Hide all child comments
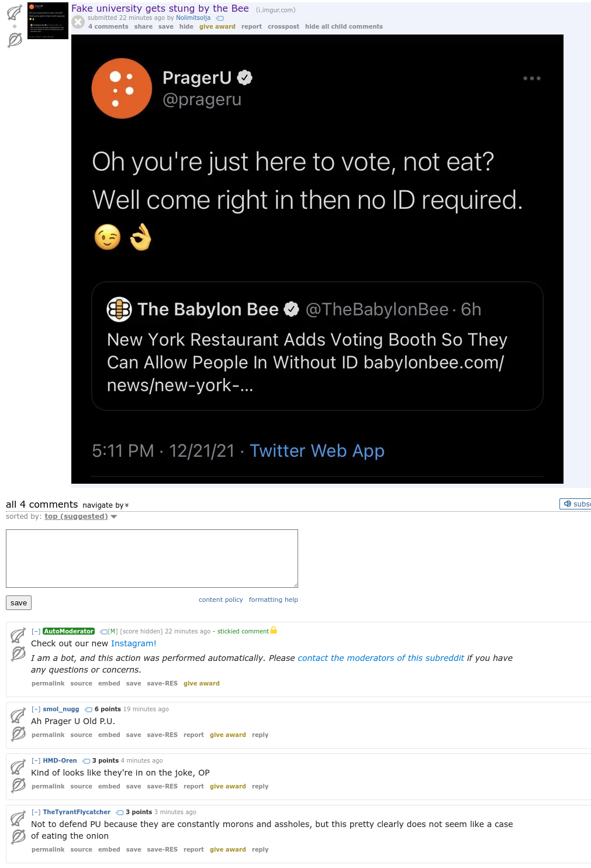 [x=344, y=26]
